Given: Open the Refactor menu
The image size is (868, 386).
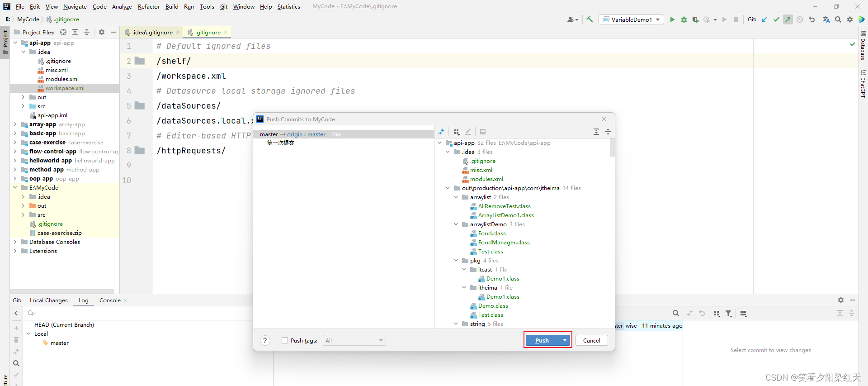Looking at the screenshot, I should [149, 6].
